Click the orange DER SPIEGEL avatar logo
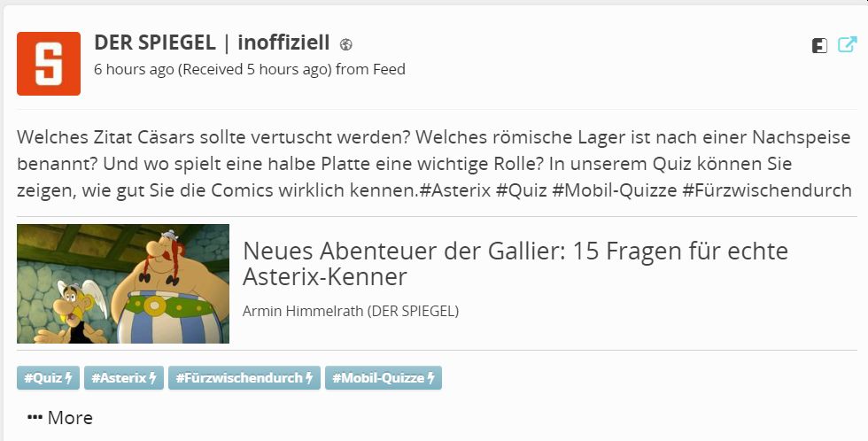The height and width of the screenshot is (441, 868). click(49, 64)
